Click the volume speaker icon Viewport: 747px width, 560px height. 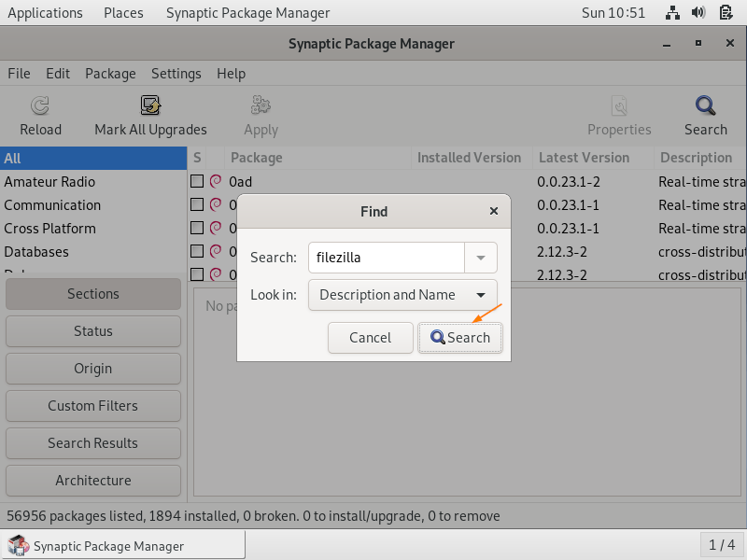pyautogui.click(x=698, y=13)
